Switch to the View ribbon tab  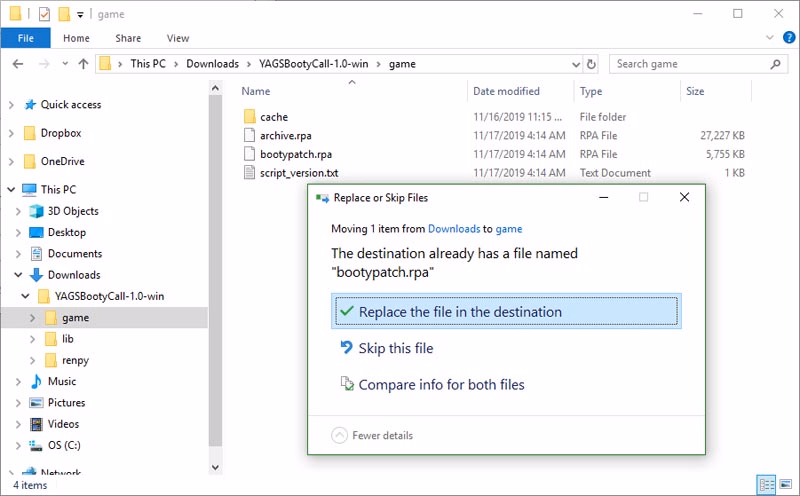[178, 39]
